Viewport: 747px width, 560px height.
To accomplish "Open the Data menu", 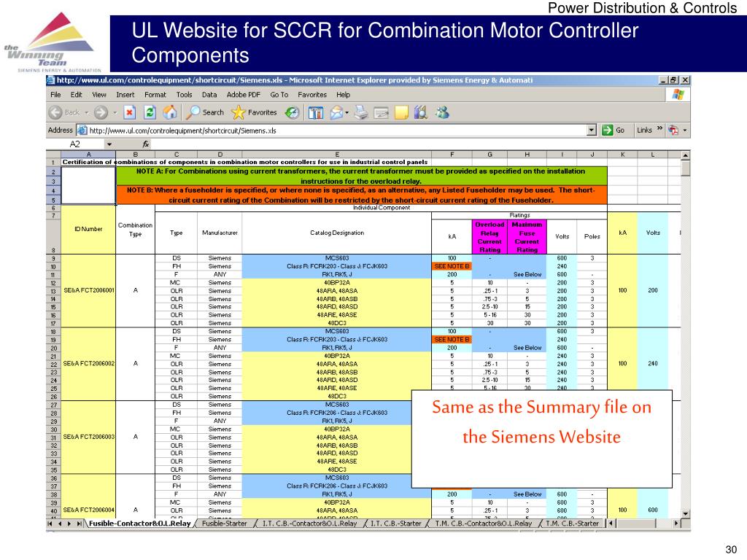I will pyautogui.click(x=209, y=95).
